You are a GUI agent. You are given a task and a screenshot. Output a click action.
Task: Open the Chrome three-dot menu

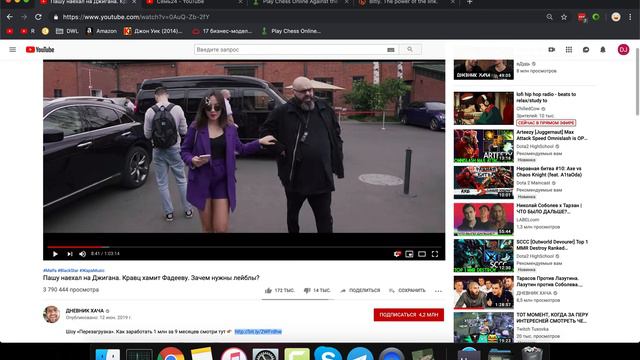(630, 17)
